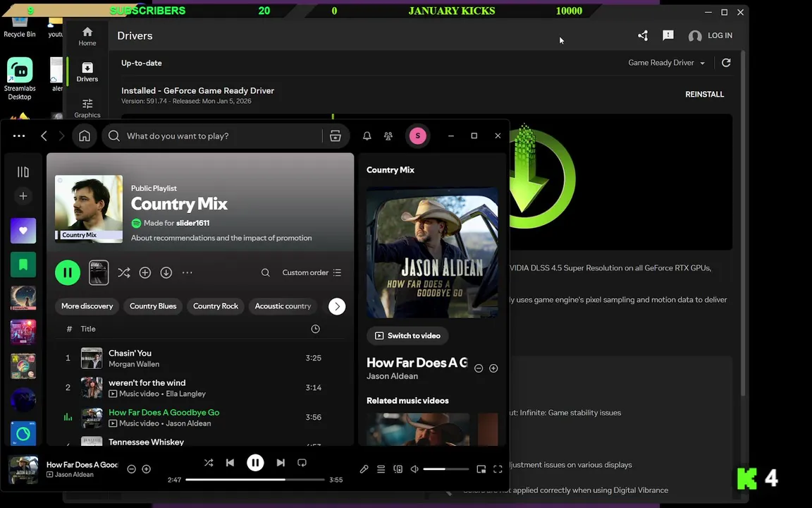Enter full screen in Spotify player

point(498,469)
